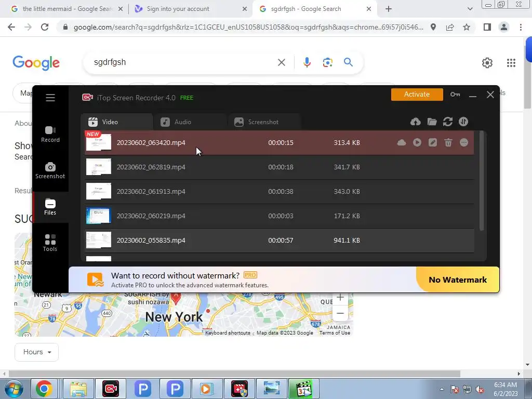
Task: Select the 20230602_060219.mp4 file row
Action: (x=279, y=216)
